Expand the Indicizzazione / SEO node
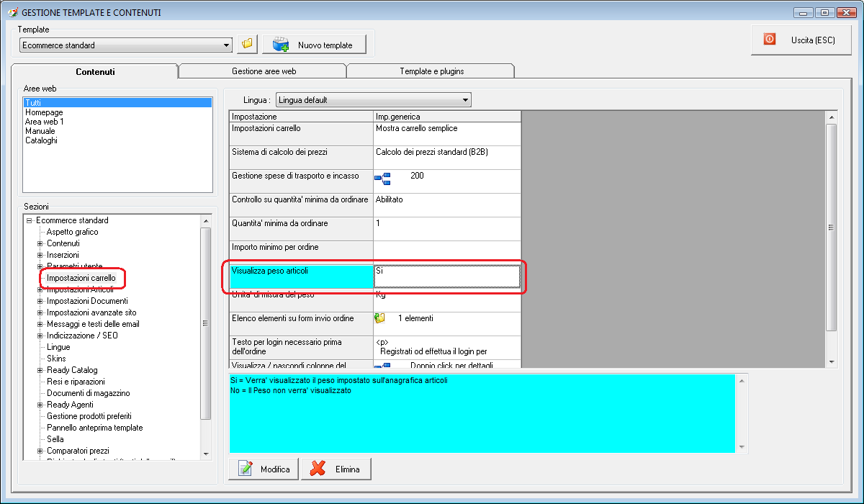This screenshot has width=864, height=504. 40,336
